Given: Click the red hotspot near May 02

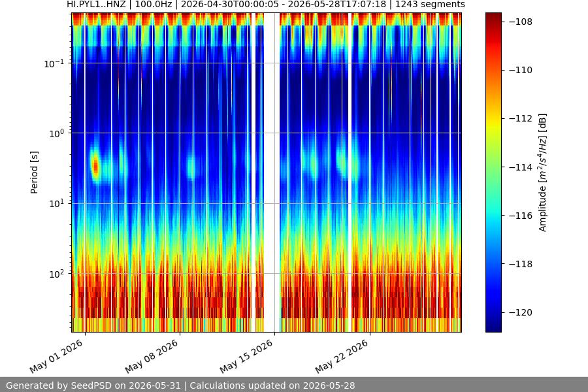Looking at the screenshot, I should (95, 166).
